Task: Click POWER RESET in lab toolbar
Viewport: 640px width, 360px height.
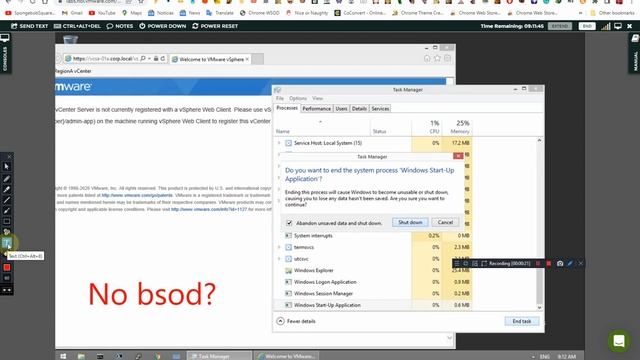Action: pos(215,26)
